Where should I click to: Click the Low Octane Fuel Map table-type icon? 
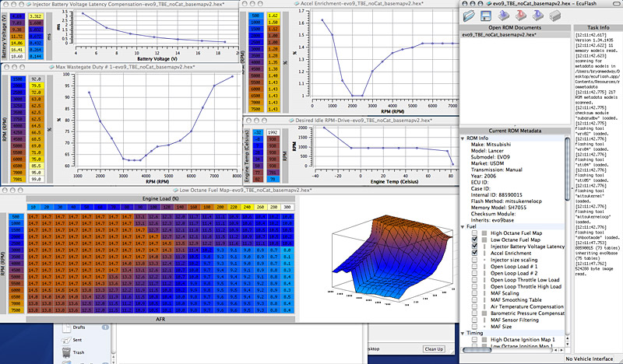(x=484, y=240)
